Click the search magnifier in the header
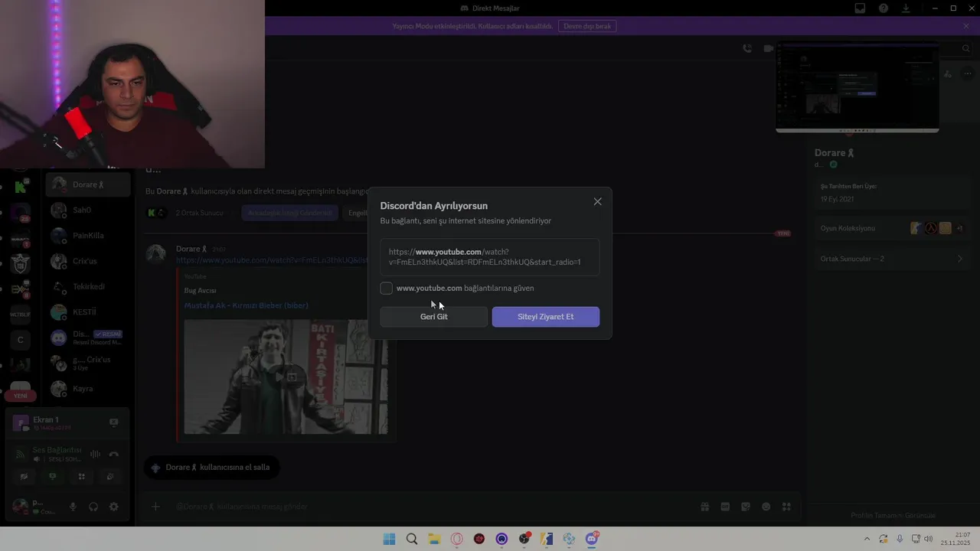 coord(966,48)
